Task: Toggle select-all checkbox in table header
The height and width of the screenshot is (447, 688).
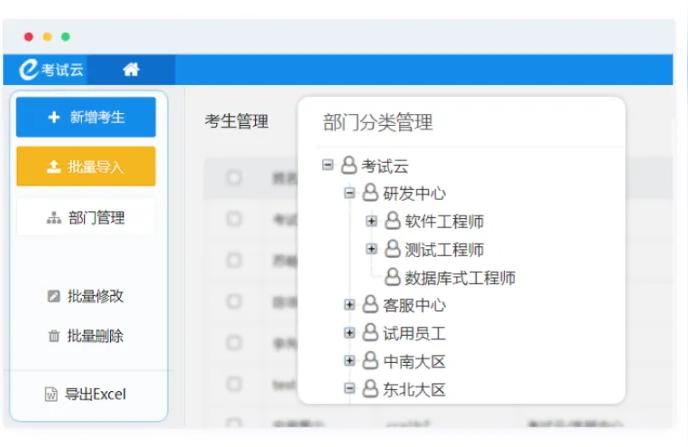Action: [x=234, y=178]
